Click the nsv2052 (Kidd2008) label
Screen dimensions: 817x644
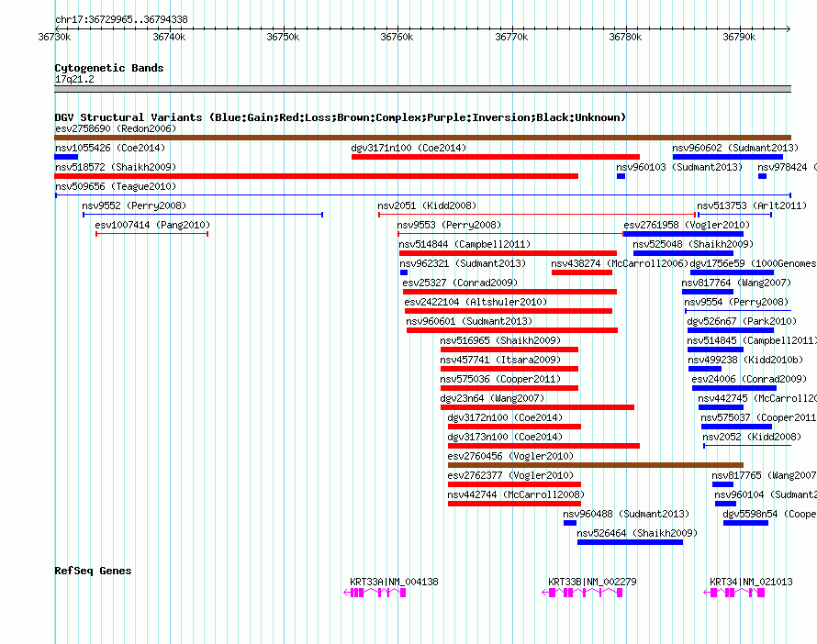coord(752,437)
